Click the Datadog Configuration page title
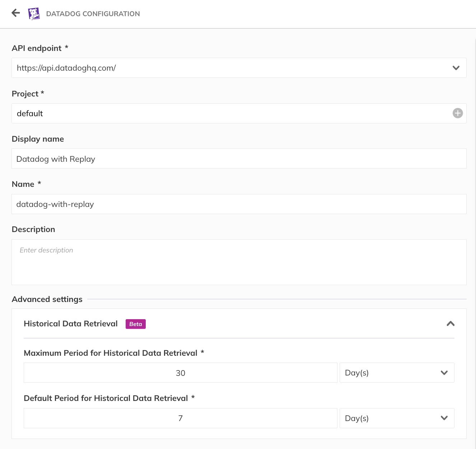 pyautogui.click(x=93, y=14)
